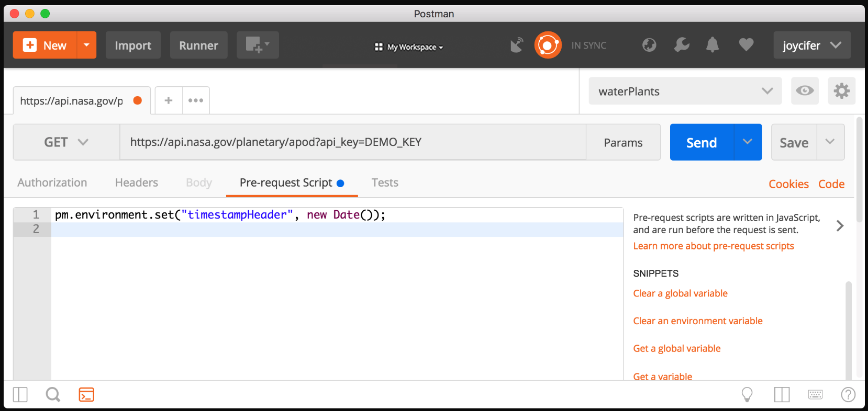Viewport: 868px width, 411px height.
Task: Open the new window icon menu
Action: [x=258, y=45]
